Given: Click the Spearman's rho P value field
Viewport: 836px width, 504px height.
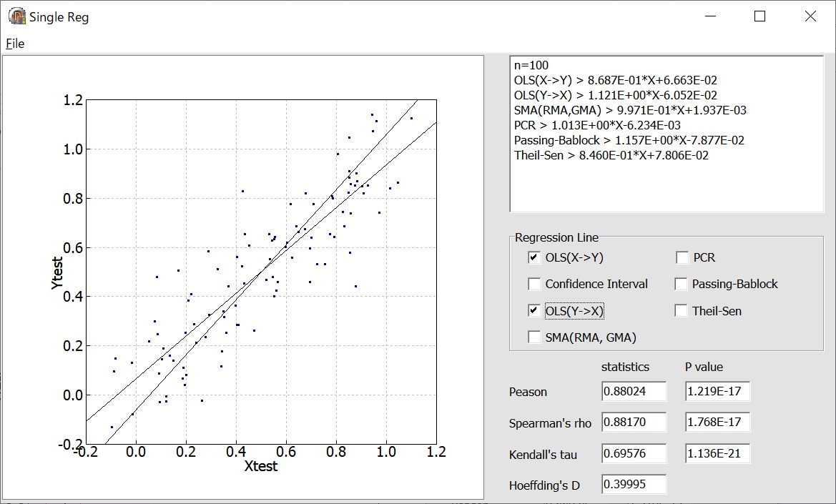Looking at the screenshot, I should 717,422.
